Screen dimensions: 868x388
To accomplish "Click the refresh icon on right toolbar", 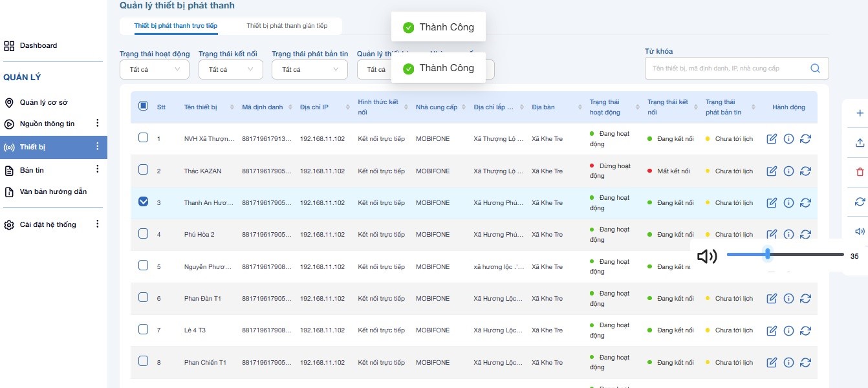I will [860, 202].
